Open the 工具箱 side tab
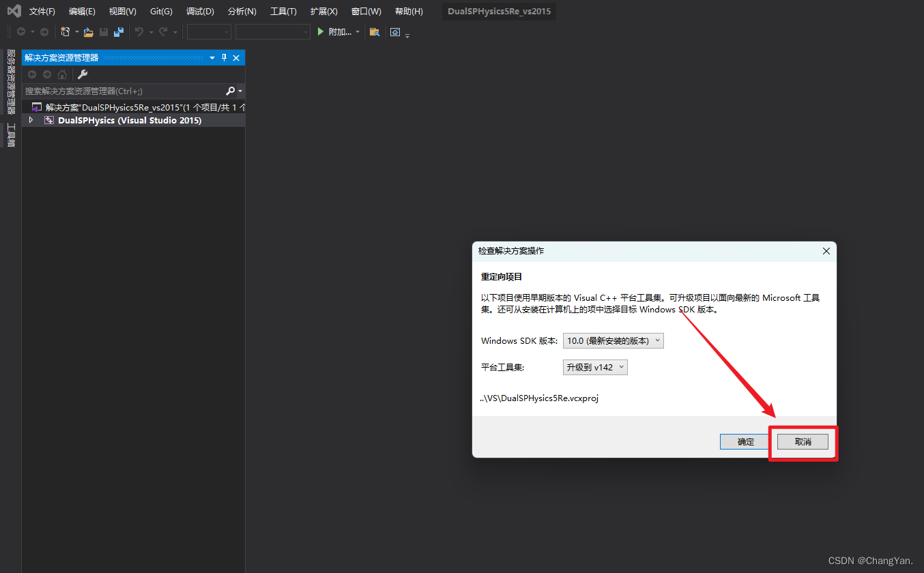This screenshot has width=924, height=573. click(x=11, y=135)
